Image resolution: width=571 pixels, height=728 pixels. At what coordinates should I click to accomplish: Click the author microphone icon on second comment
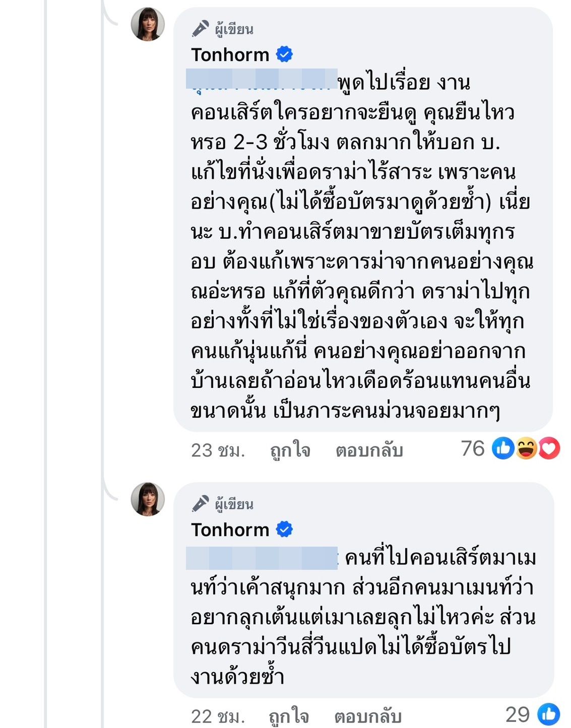pos(201,504)
